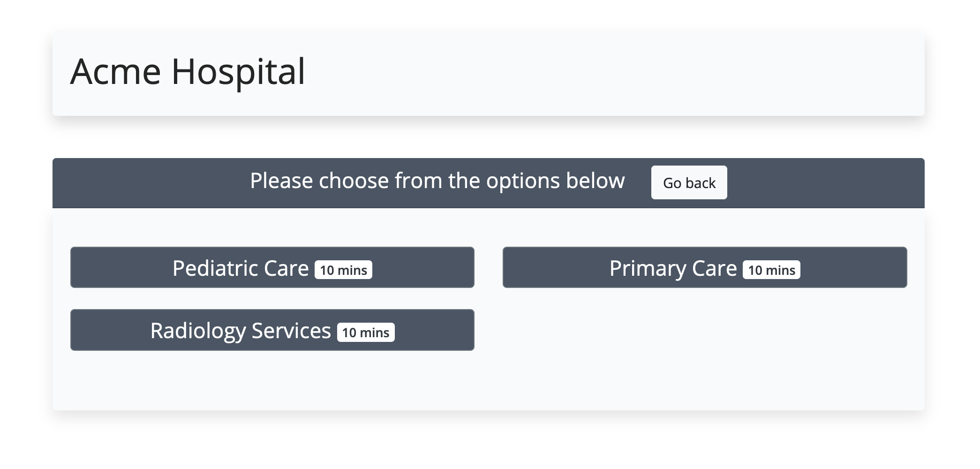980x469 pixels.
Task: Click the 10 mins badge on Primary Care
Action: [x=771, y=270]
